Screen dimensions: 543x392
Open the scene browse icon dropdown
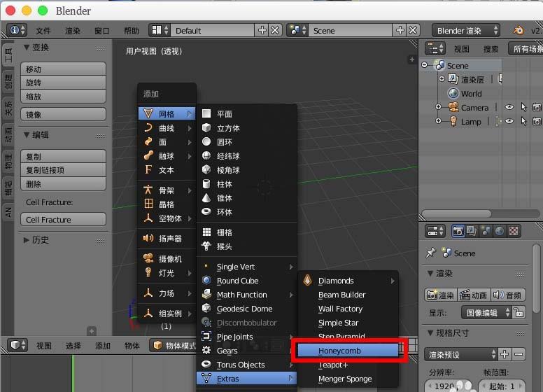pos(297,31)
